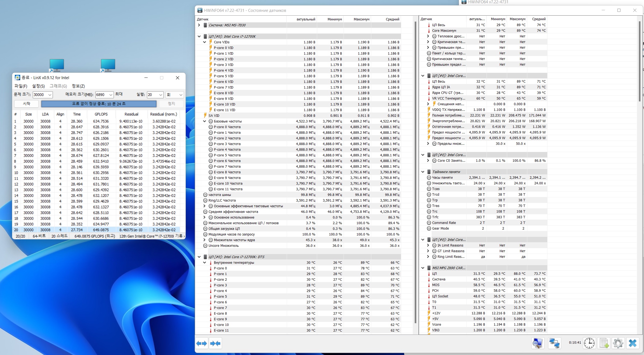Screen dimensions: 644x355
Task: Open the 설정(S) settings menu
Action: pyautogui.click(x=38, y=86)
